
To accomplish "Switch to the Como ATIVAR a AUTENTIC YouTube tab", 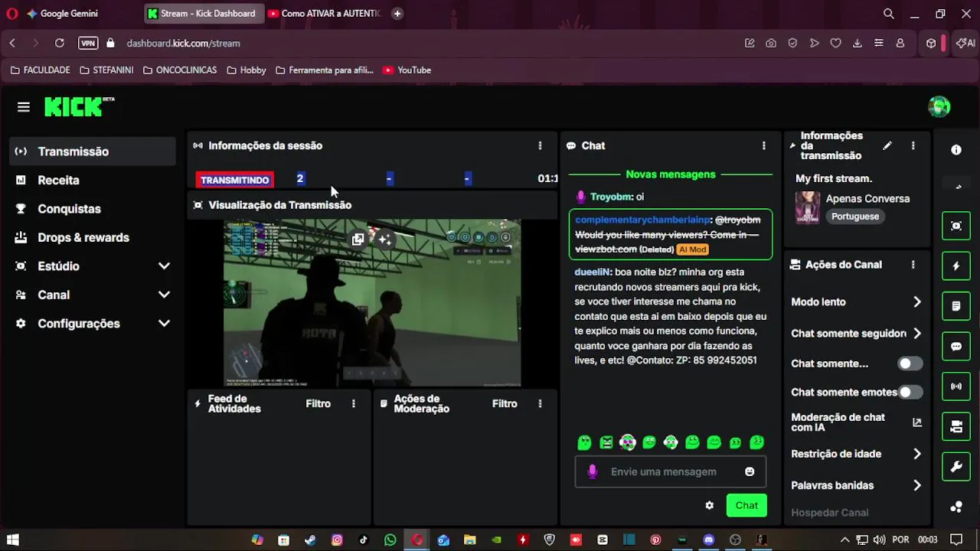I will (325, 14).
